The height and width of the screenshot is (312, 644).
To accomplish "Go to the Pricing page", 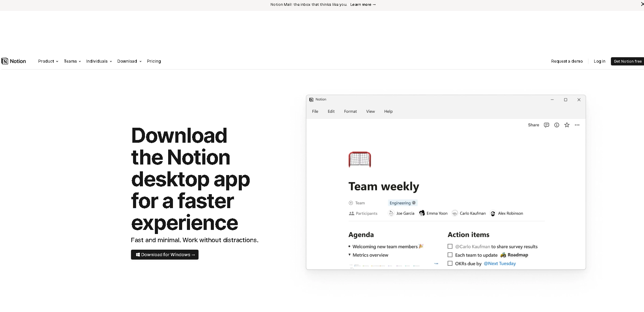I will click(x=154, y=61).
